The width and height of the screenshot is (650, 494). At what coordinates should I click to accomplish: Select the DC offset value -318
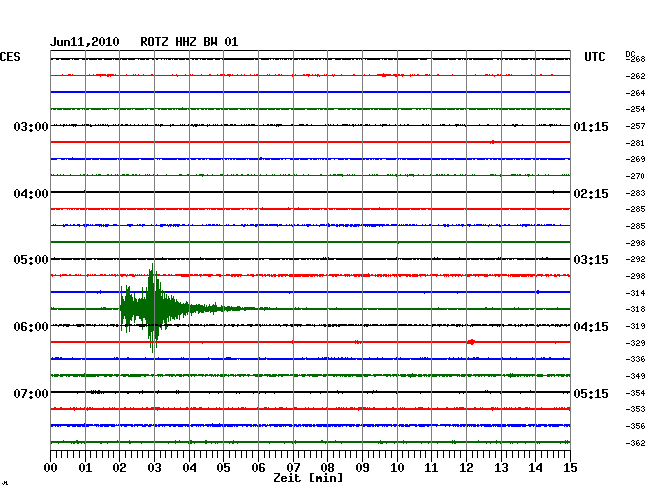[635, 309]
